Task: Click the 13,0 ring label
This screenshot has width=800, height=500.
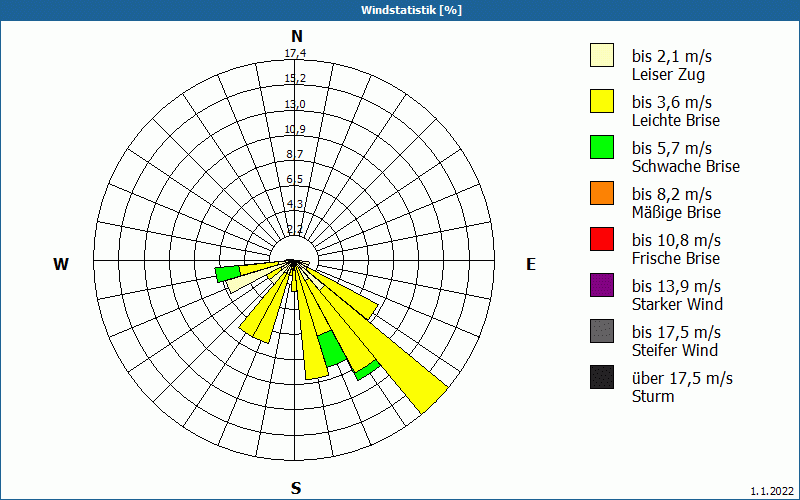Action: pos(295,104)
